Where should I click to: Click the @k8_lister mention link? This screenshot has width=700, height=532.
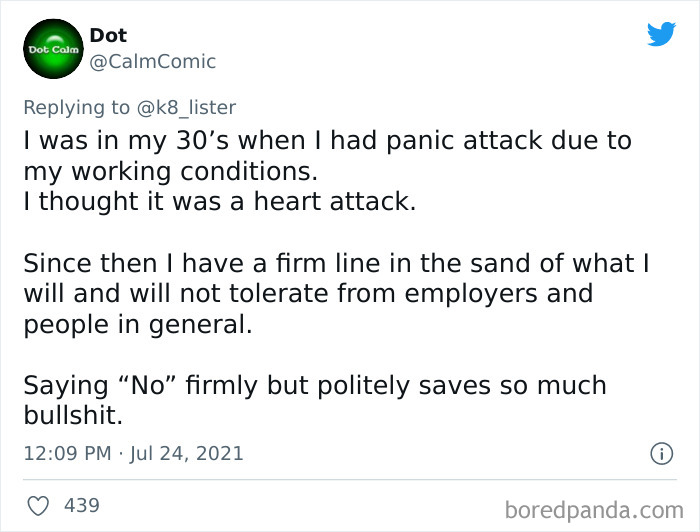(x=186, y=108)
